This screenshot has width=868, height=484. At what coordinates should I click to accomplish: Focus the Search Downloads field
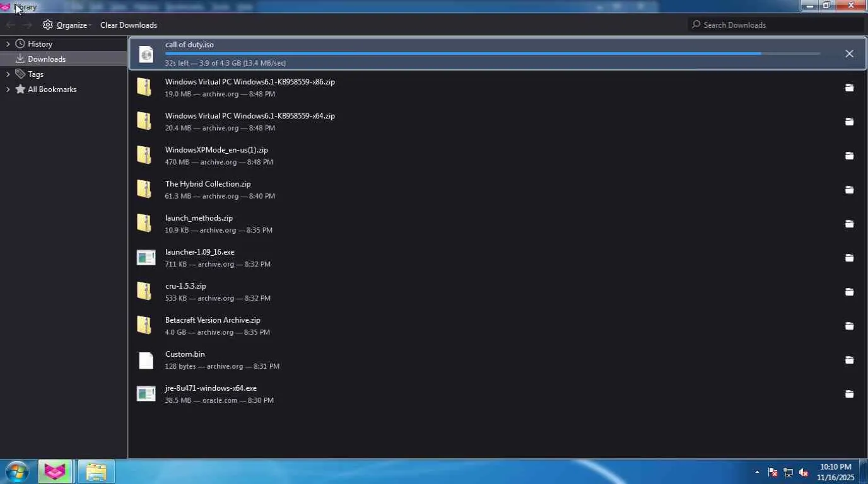pyautogui.click(x=775, y=25)
